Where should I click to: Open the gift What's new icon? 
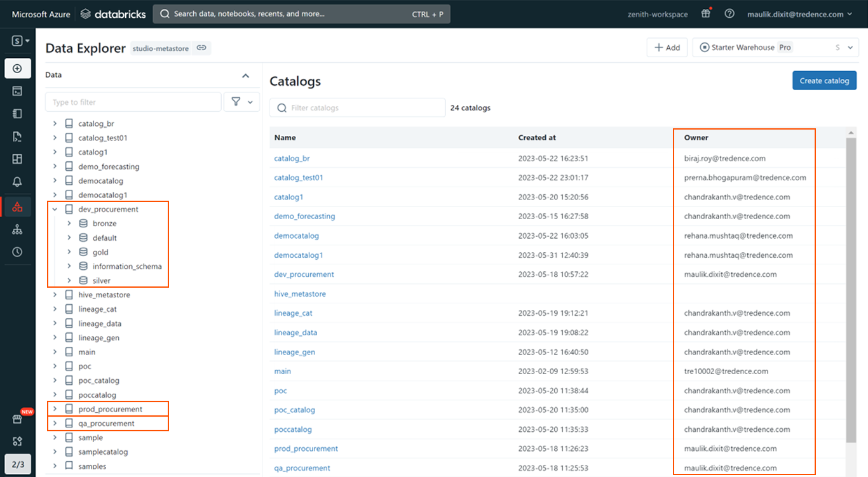click(x=706, y=14)
